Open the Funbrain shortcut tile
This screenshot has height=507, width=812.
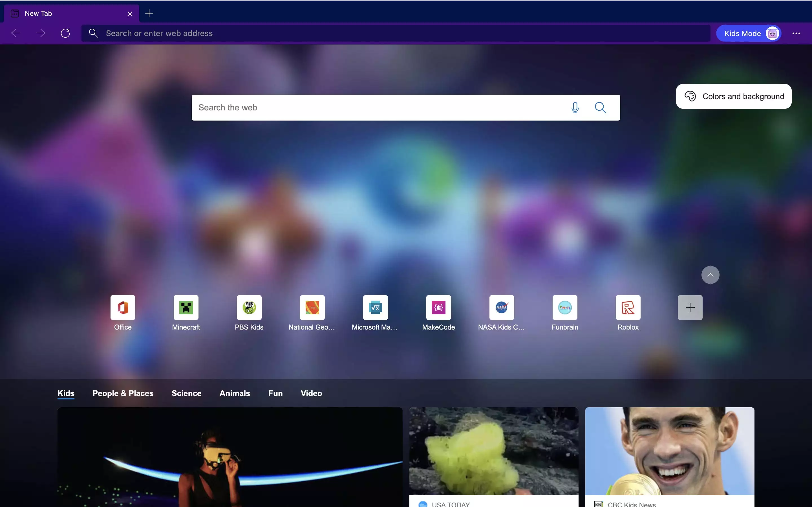tap(565, 308)
